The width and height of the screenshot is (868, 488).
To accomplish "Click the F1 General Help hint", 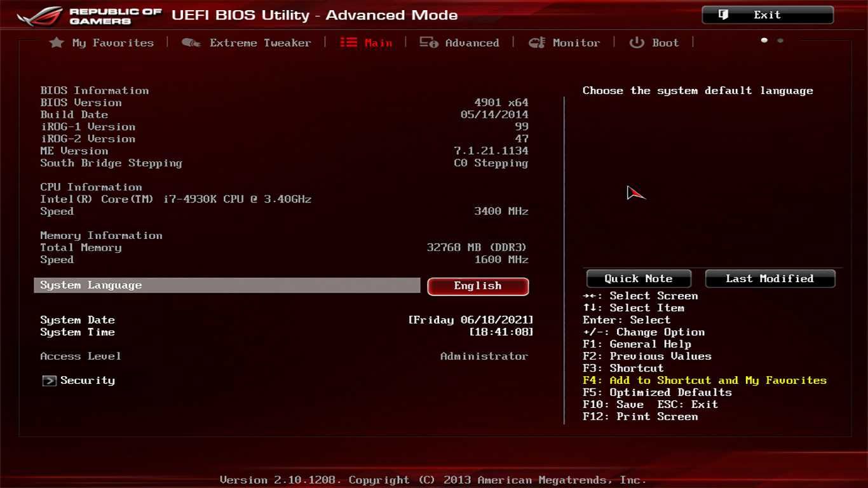I will point(637,344).
